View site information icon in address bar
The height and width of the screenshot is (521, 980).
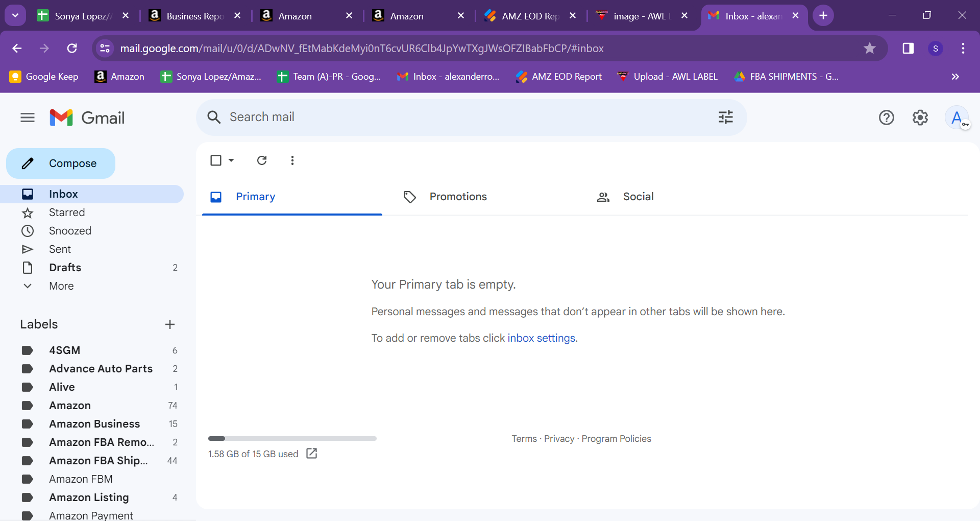click(105, 48)
